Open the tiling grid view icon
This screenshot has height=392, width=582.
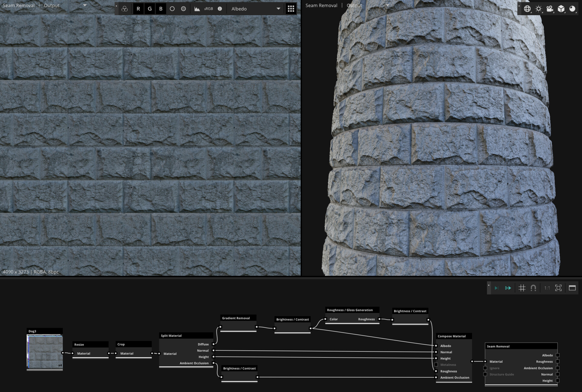(x=291, y=8)
